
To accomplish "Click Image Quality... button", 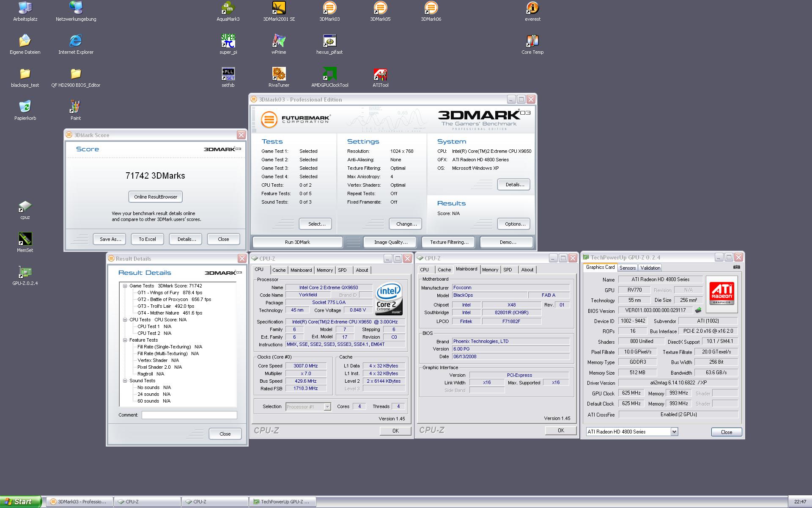I will (391, 242).
